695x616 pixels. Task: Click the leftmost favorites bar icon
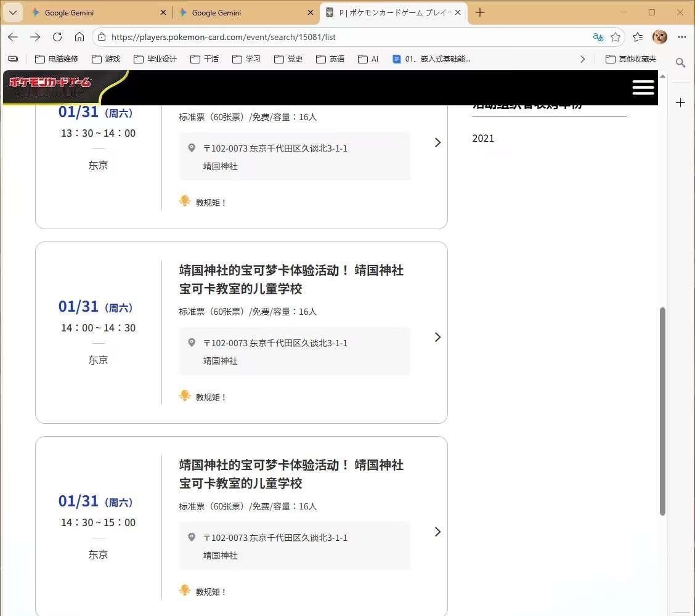click(14, 59)
